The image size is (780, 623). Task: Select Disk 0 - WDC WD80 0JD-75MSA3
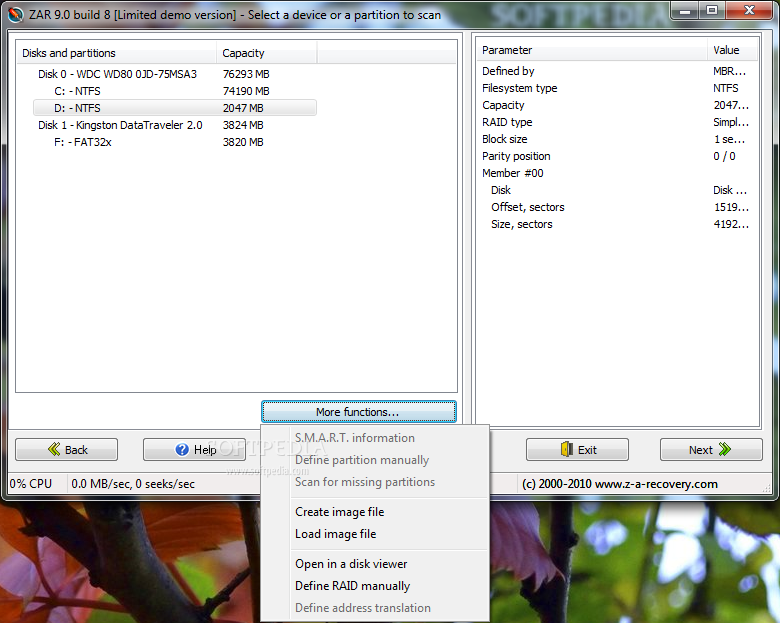click(x=117, y=74)
